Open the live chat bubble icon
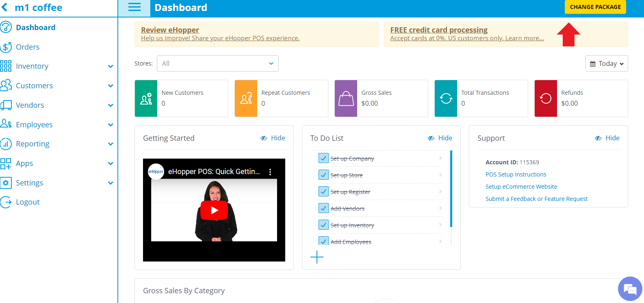This screenshot has height=303, width=644. tap(630, 289)
